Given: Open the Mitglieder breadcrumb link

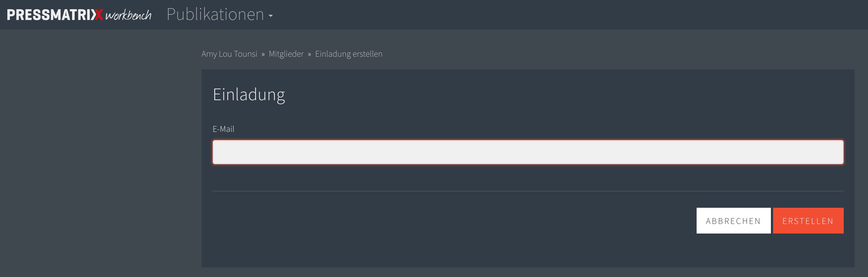Looking at the screenshot, I should point(286,54).
